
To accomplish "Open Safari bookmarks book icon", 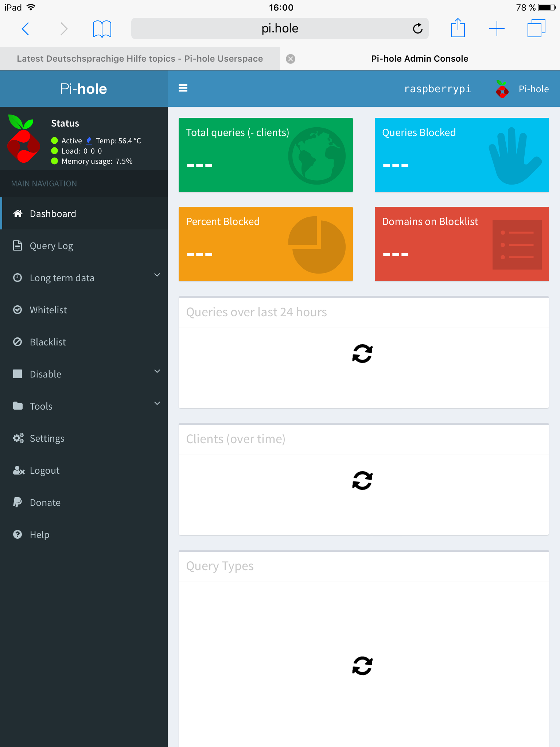I will (102, 29).
